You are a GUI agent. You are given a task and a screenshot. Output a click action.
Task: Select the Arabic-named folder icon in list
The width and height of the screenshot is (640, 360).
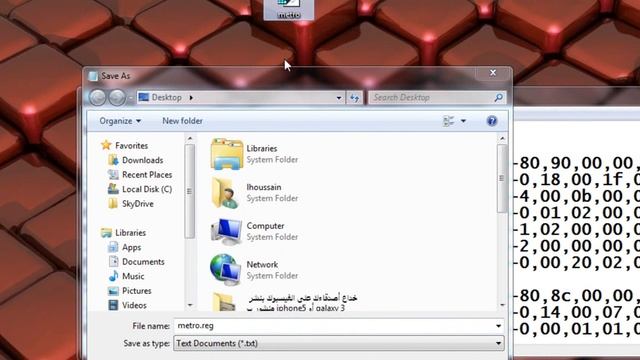(x=224, y=302)
